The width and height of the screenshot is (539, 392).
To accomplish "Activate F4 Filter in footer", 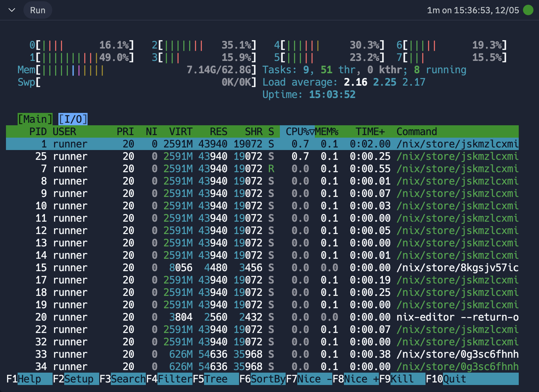I will pyautogui.click(x=169, y=379).
